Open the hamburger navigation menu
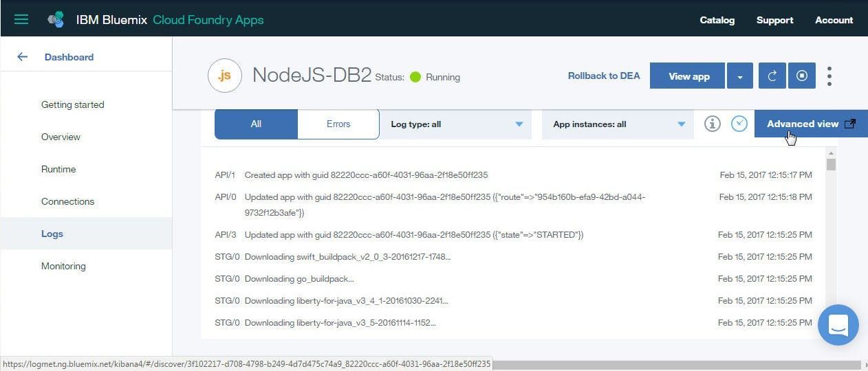This screenshot has height=371, width=868. pyautogui.click(x=21, y=19)
